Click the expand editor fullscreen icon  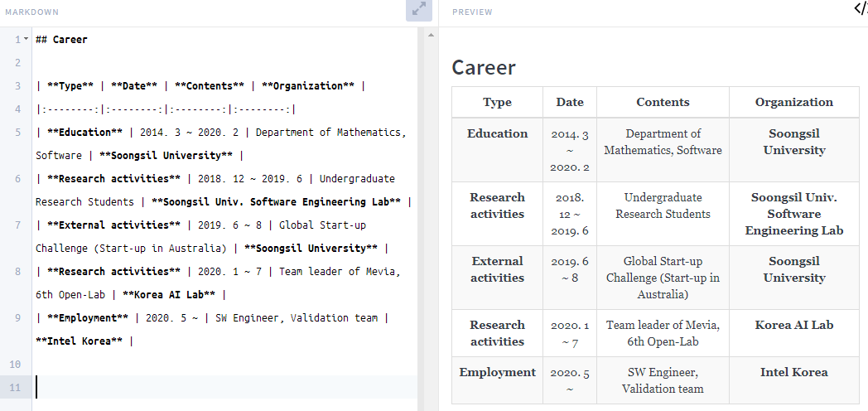point(419,10)
